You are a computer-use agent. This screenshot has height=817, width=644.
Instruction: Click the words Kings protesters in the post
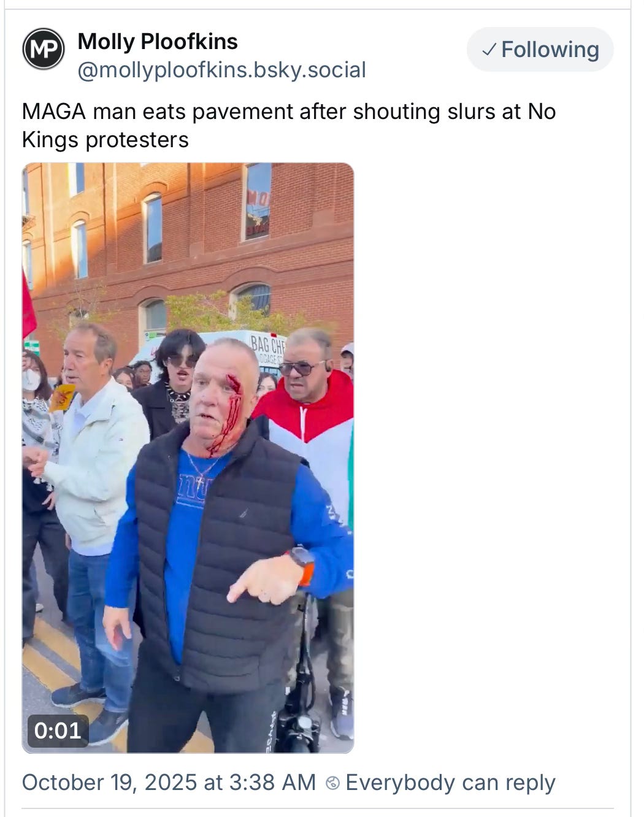coord(105,140)
